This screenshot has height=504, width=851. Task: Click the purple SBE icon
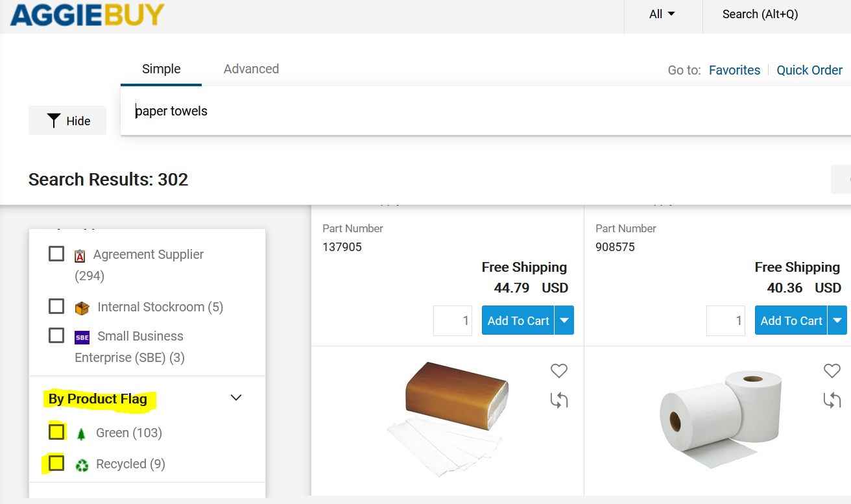point(82,337)
